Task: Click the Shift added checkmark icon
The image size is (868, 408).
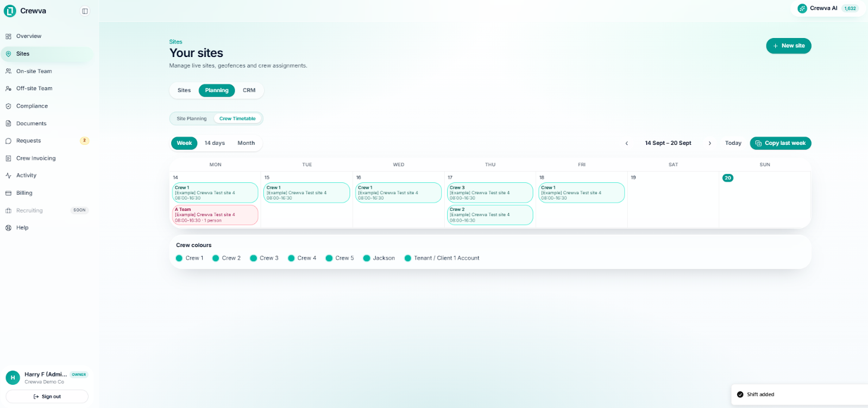Action: point(740,394)
